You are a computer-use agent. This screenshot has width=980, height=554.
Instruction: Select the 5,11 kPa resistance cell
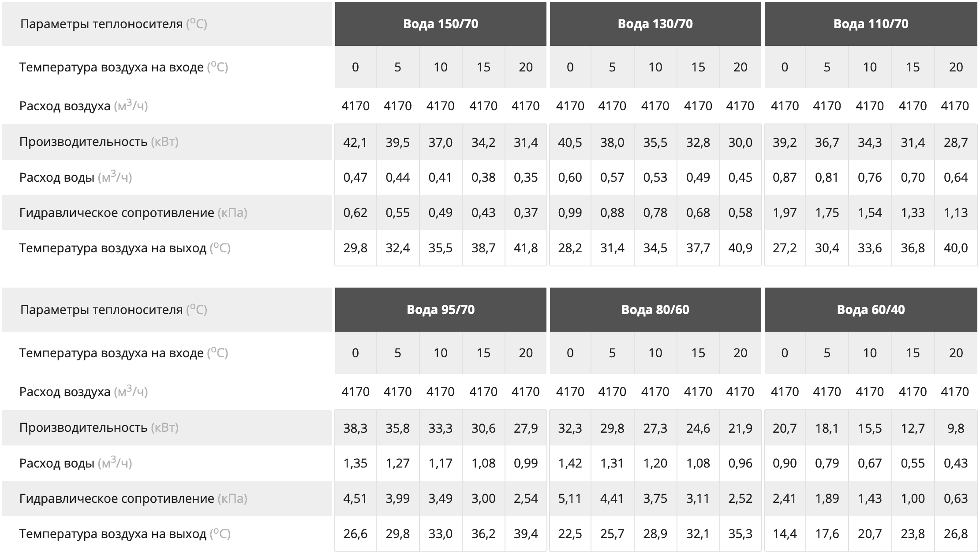[x=570, y=499]
